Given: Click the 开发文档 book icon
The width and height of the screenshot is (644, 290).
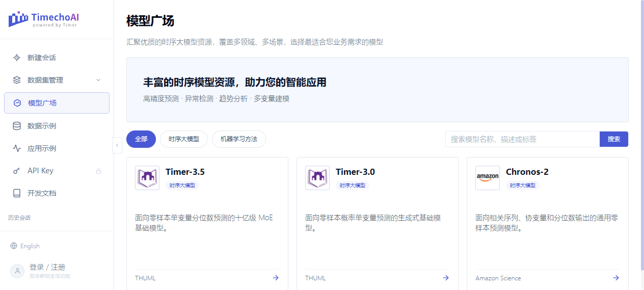Looking at the screenshot, I should pos(17,193).
